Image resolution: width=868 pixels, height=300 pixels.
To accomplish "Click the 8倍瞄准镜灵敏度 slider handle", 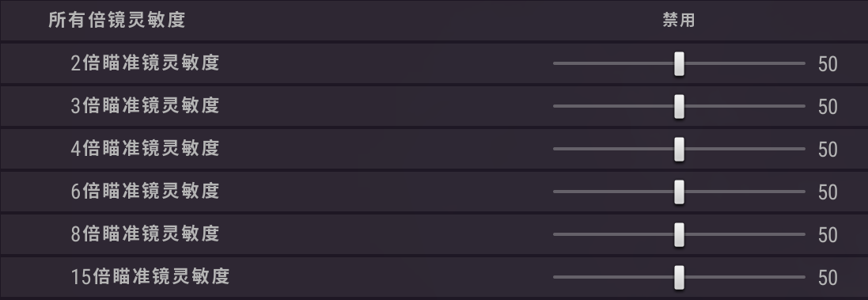I will pyautogui.click(x=679, y=234).
